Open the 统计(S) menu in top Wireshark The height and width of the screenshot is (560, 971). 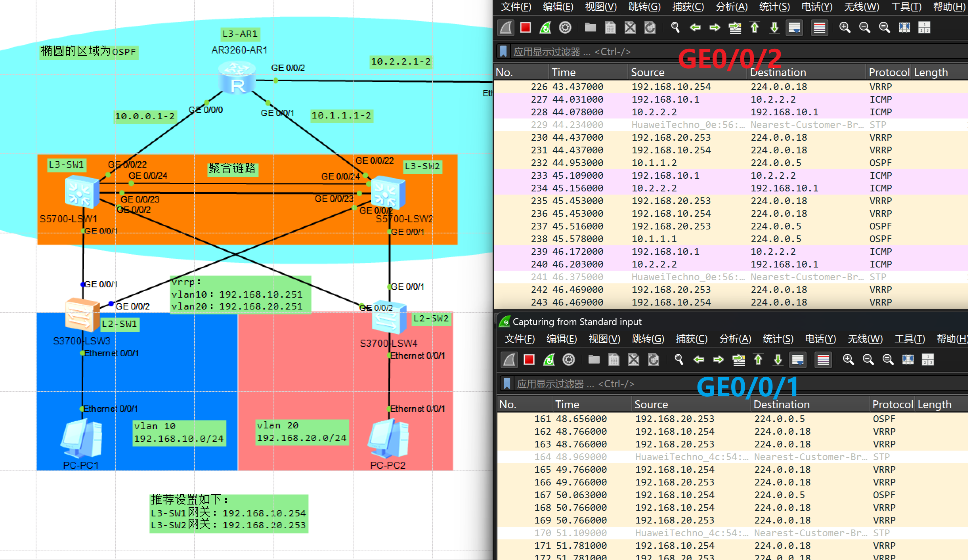click(774, 7)
